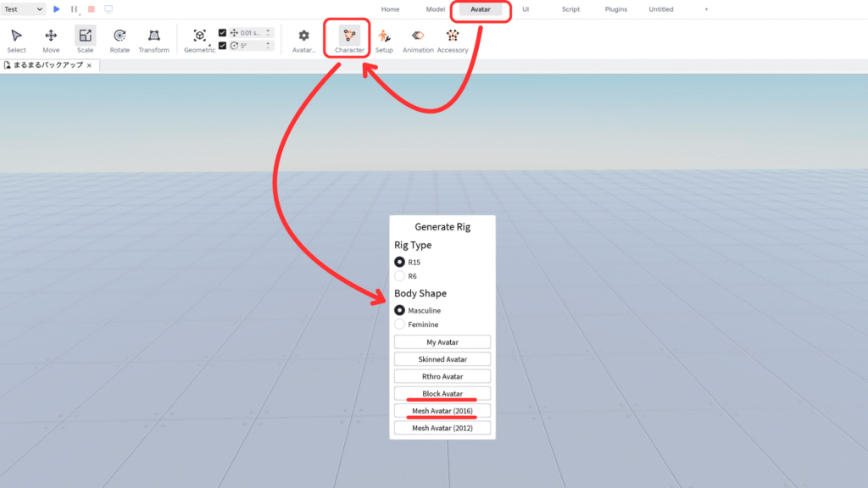Switch to the Model tab
Screen dimensions: 868x488
[x=435, y=9]
